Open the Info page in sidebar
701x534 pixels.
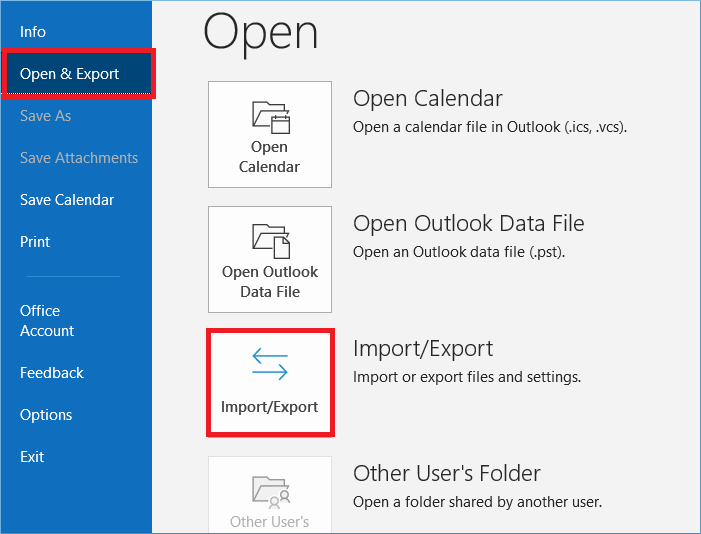pyautogui.click(x=33, y=32)
